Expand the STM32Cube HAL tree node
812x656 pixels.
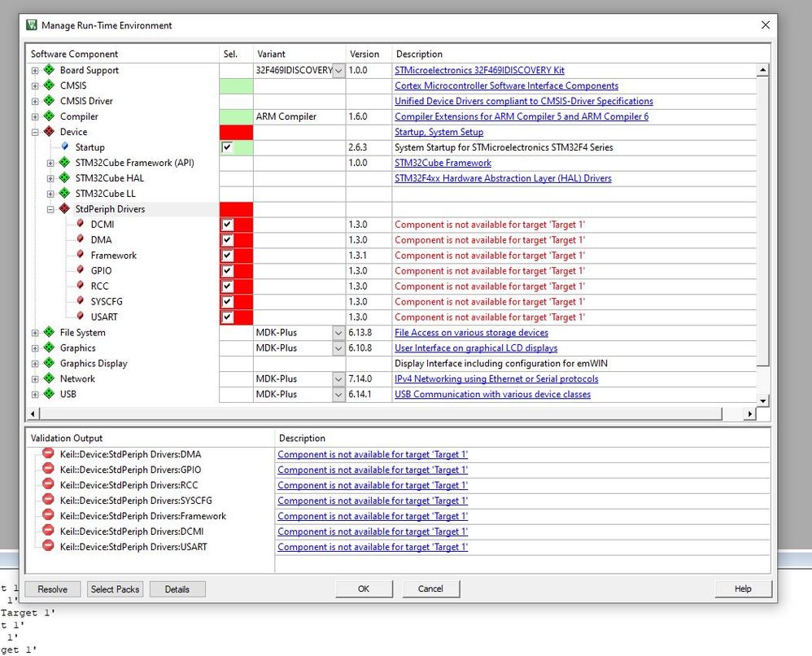[50, 178]
